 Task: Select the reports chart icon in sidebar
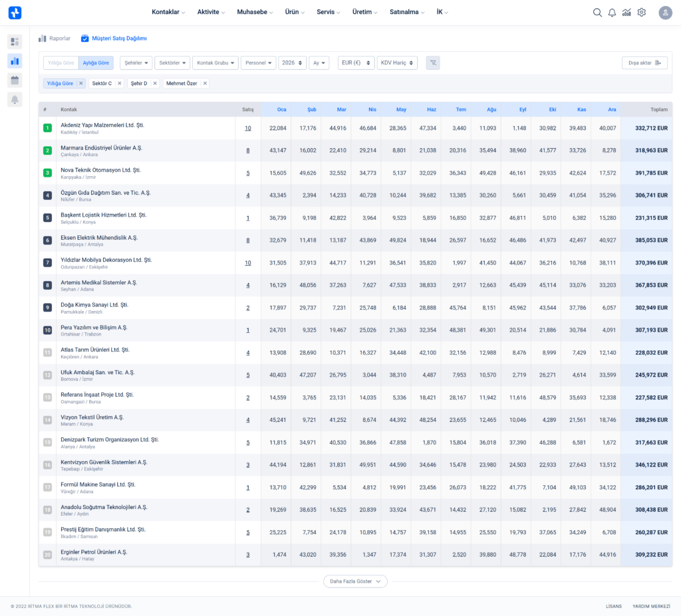15,61
